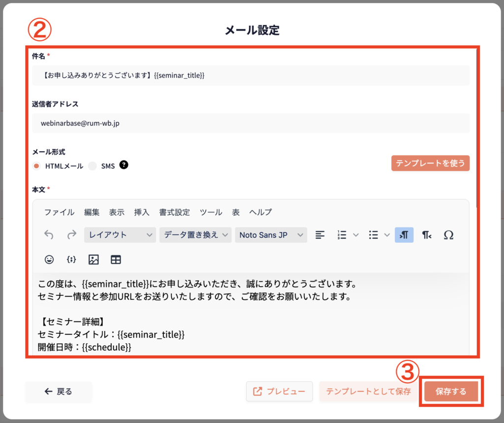Image resolution: width=504 pixels, height=423 pixels.
Task: Insert an image using picture icon
Action: (x=94, y=260)
